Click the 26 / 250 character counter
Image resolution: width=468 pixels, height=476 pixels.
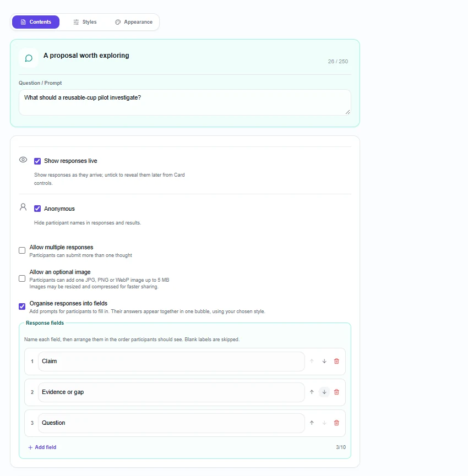(x=338, y=61)
